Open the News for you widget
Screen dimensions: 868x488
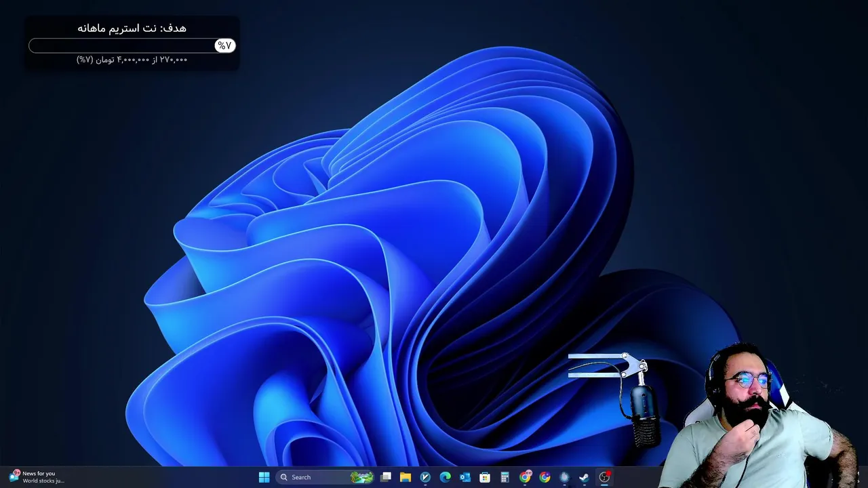point(37,477)
